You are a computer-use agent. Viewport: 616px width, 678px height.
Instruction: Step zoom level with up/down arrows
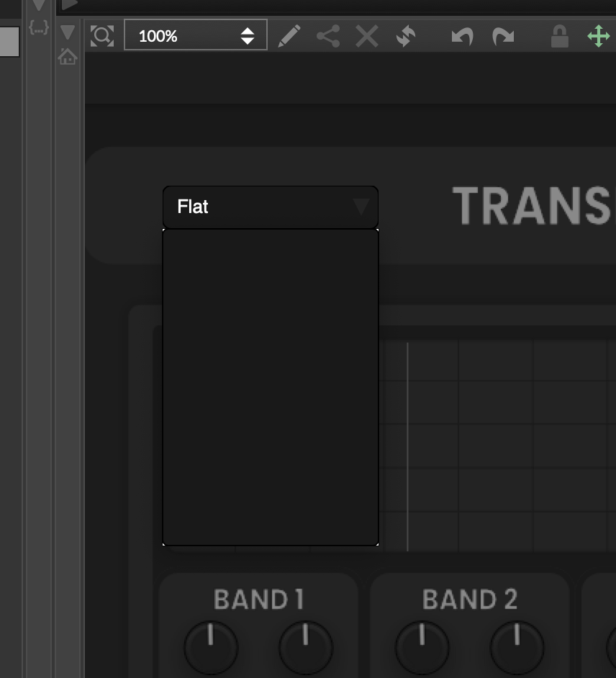click(x=248, y=36)
